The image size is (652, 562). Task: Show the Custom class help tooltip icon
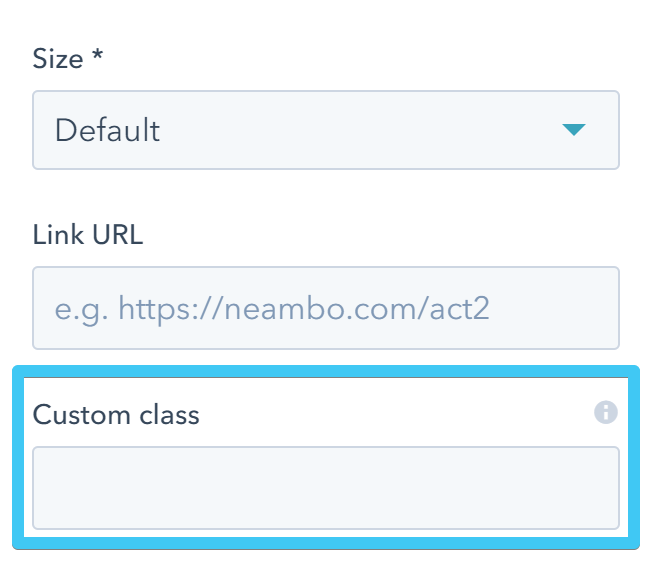tap(605, 412)
